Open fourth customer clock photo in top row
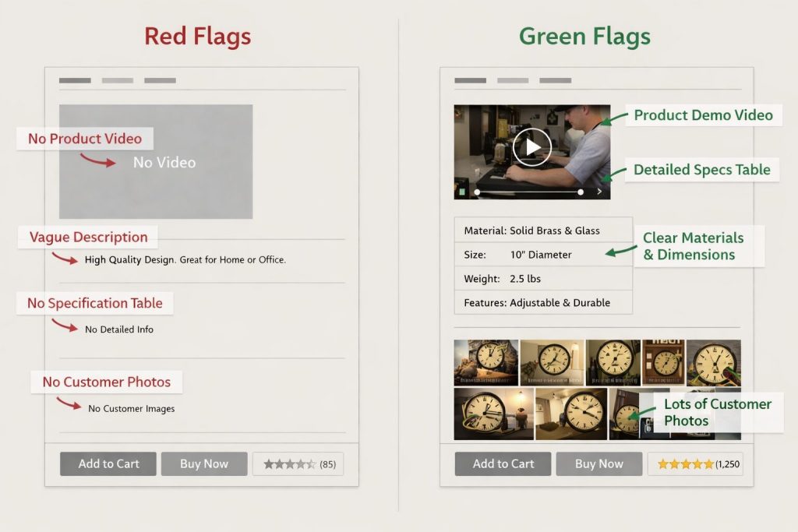Screen dimensions: 798x532 point(664,363)
